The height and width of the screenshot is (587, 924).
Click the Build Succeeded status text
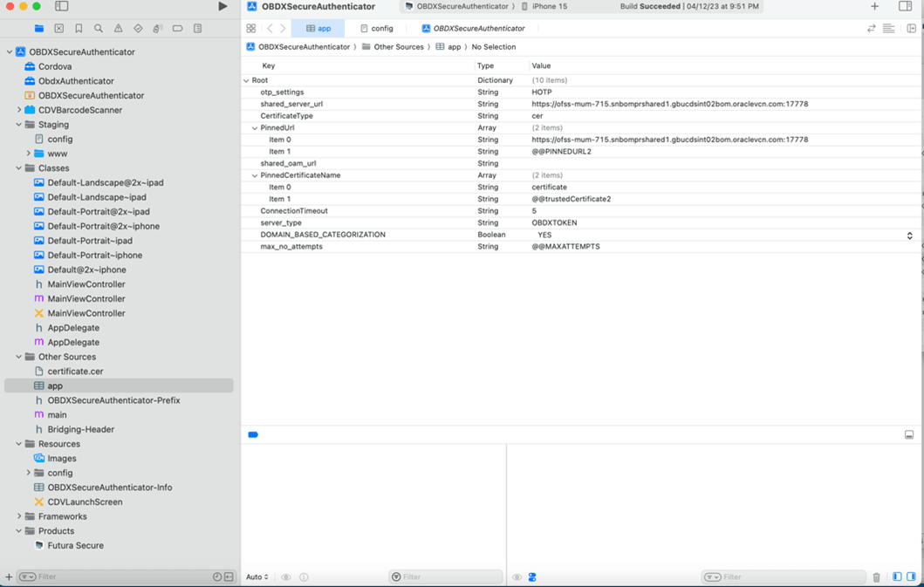pos(650,6)
